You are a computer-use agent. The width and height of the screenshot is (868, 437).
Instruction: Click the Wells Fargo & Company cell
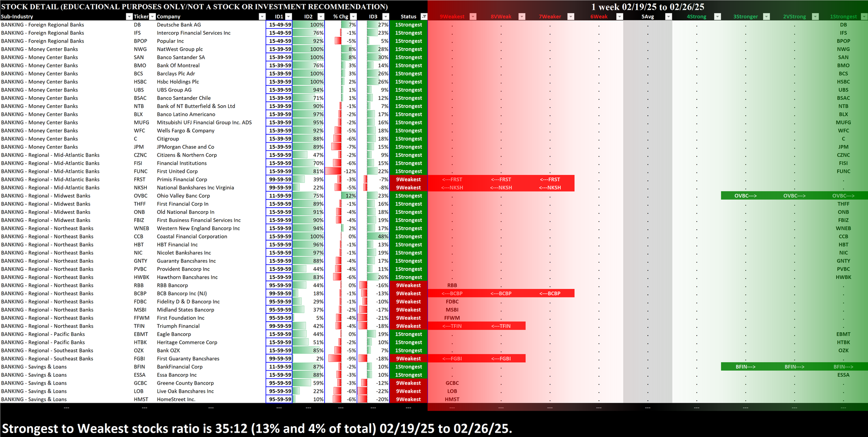coord(210,130)
